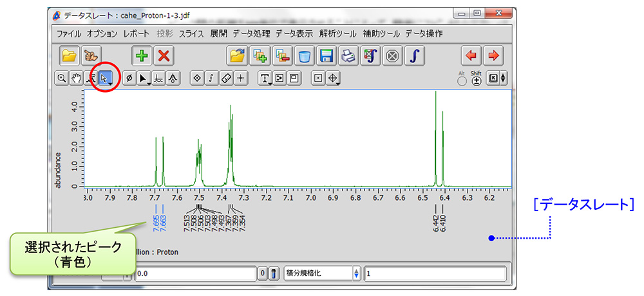Select the magnifier zoom tool
Screen dimensions: 644x296
point(62,78)
